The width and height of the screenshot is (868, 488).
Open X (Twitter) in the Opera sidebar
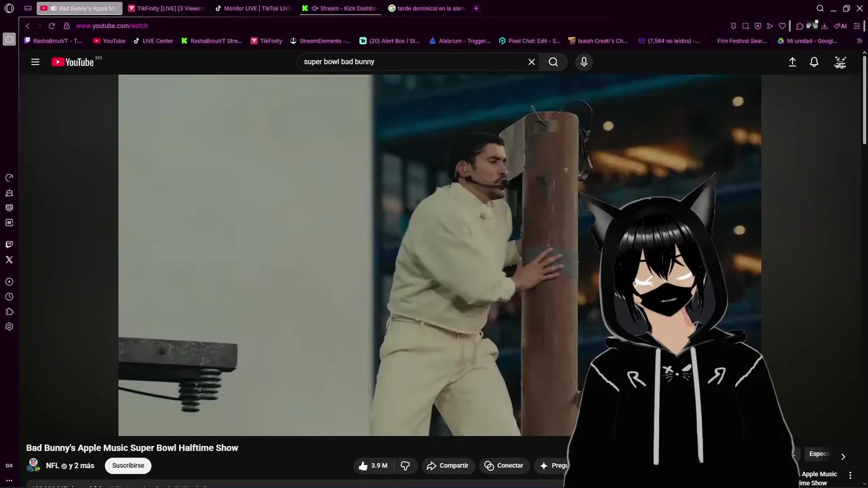tap(9, 260)
